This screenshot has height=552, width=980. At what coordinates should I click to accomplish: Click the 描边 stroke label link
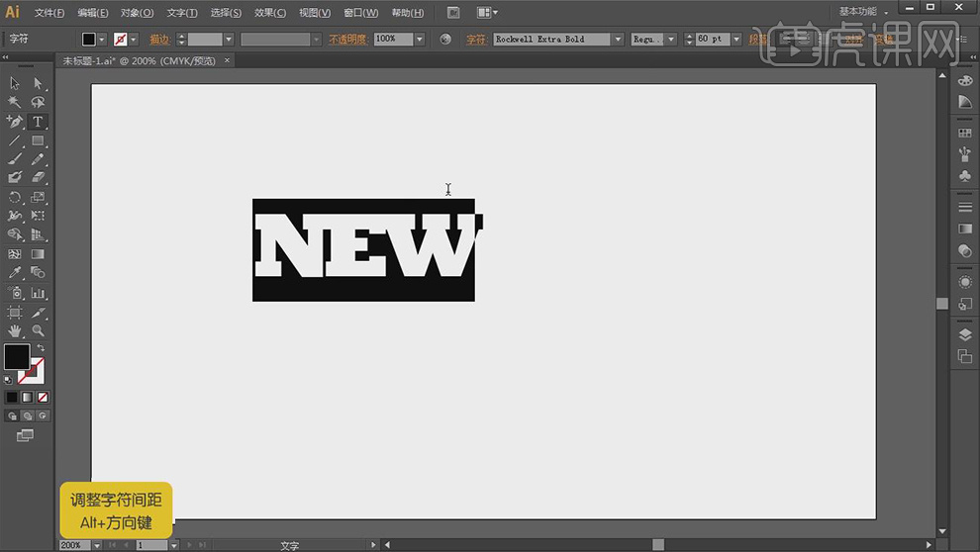tap(159, 40)
